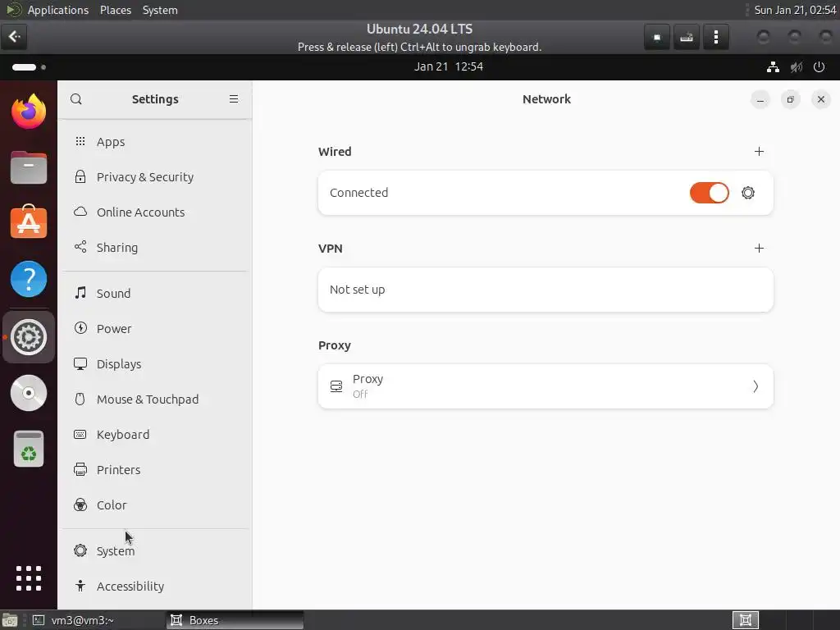Viewport: 840px width, 630px height.
Task: Open wired connection gear settings
Action: click(x=748, y=193)
